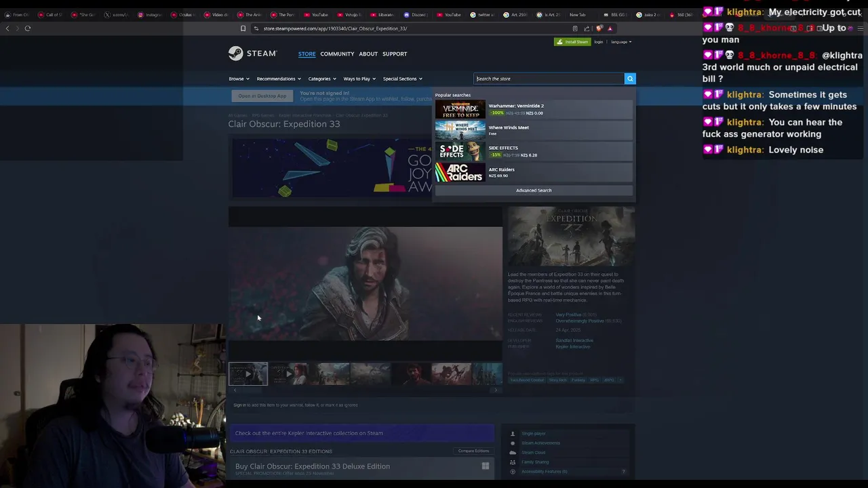Select SIDE EFFECTS search result
The width and height of the screenshot is (868, 488).
(534, 151)
